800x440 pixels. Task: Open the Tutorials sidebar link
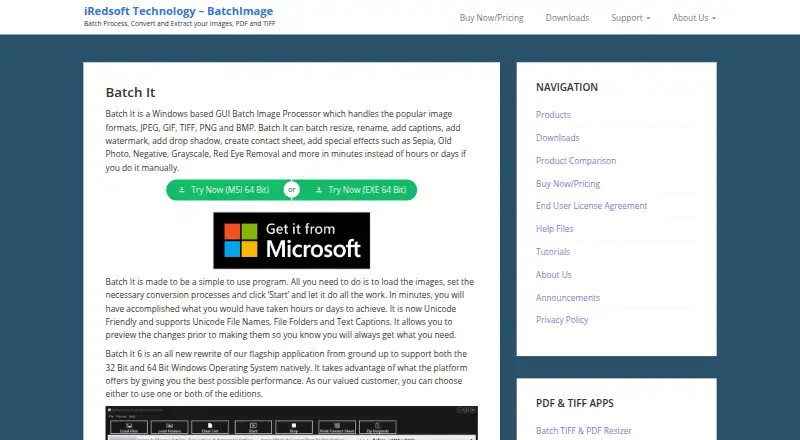pos(553,252)
